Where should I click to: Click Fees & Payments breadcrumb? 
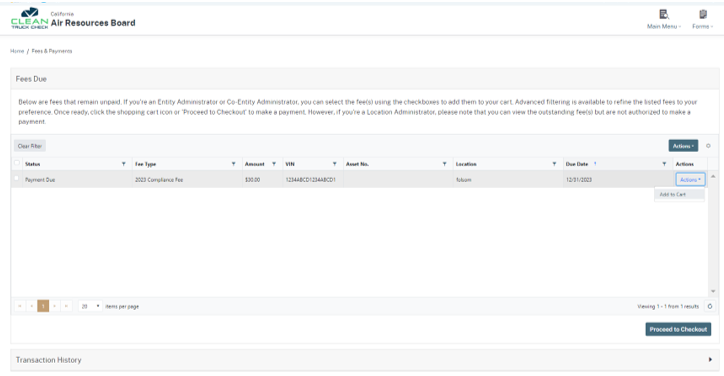point(52,51)
